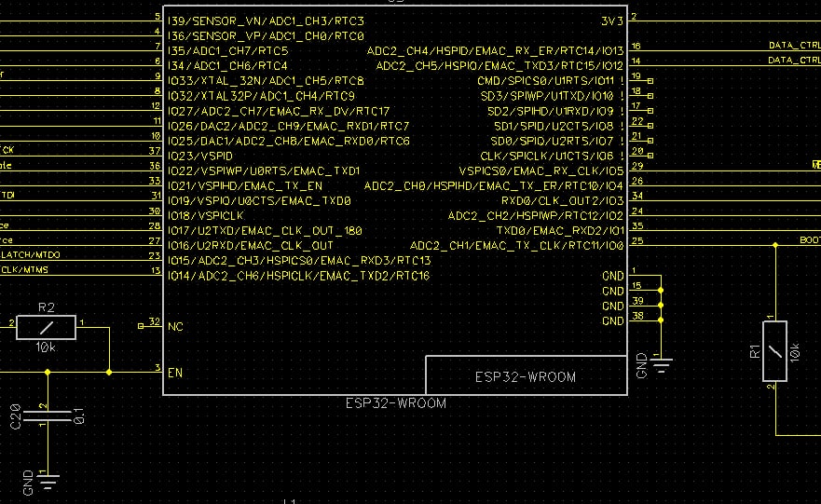
Task: Select the IO23/VSPID pin label
Action: [x=200, y=156]
